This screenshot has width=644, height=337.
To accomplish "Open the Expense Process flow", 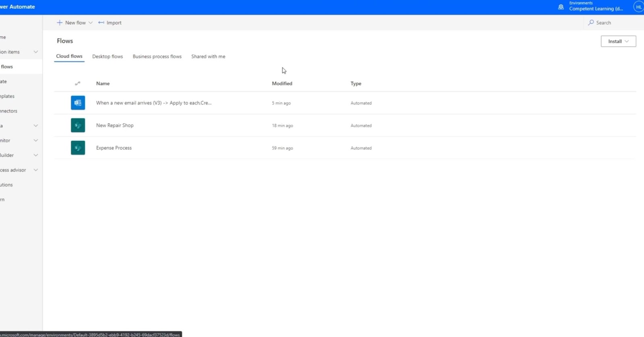I will (114, 148).
